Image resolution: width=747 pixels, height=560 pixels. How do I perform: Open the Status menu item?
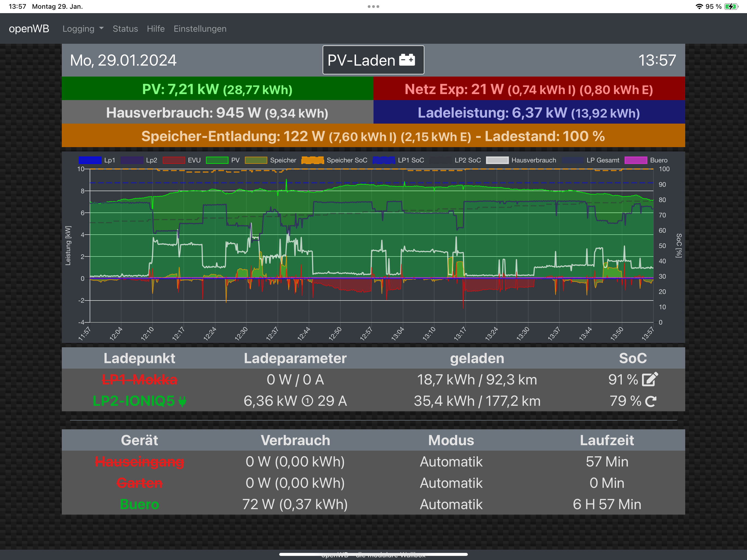point(125,29)
